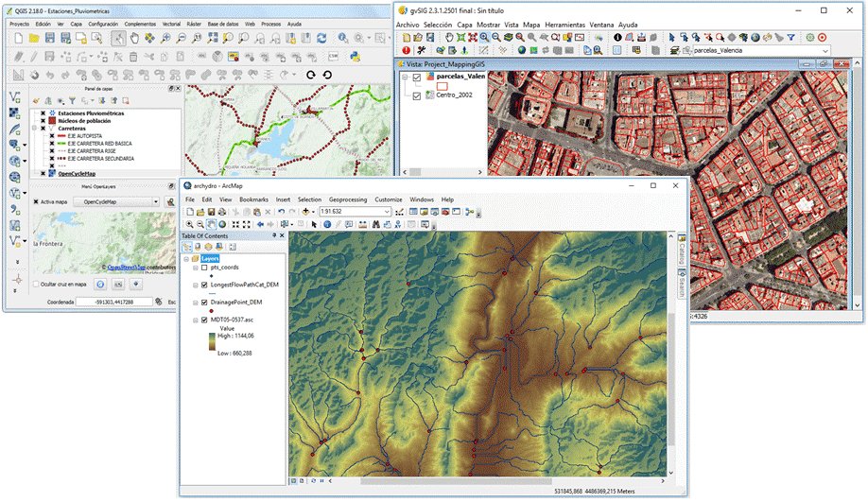Image resolution: width=868 pixels, height=502 pixels.
Task: Click ArcMap Select Elements black arrow
Action: pyautogui.click(x=314, y=224)
